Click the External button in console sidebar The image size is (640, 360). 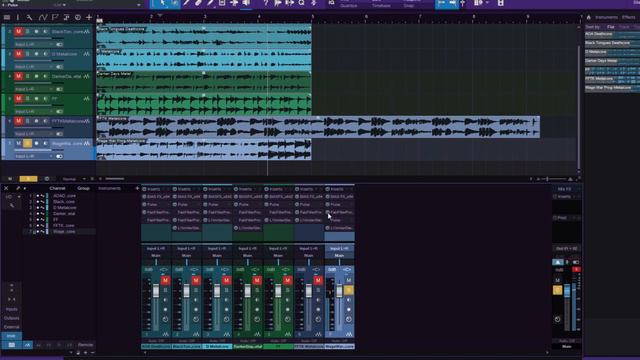pyautogui.click(x=11, y=327)
